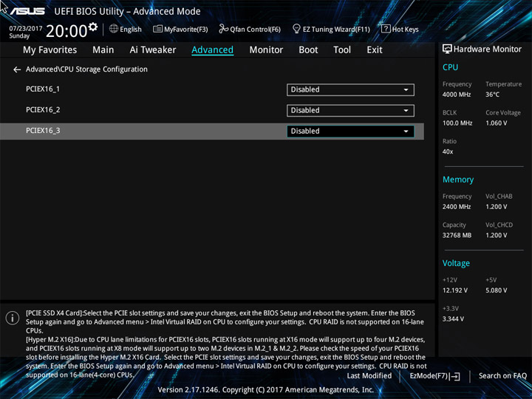Open Qfan Control(F6)
The width and height of the screenshot is (532, 399).
pos(255,30)
